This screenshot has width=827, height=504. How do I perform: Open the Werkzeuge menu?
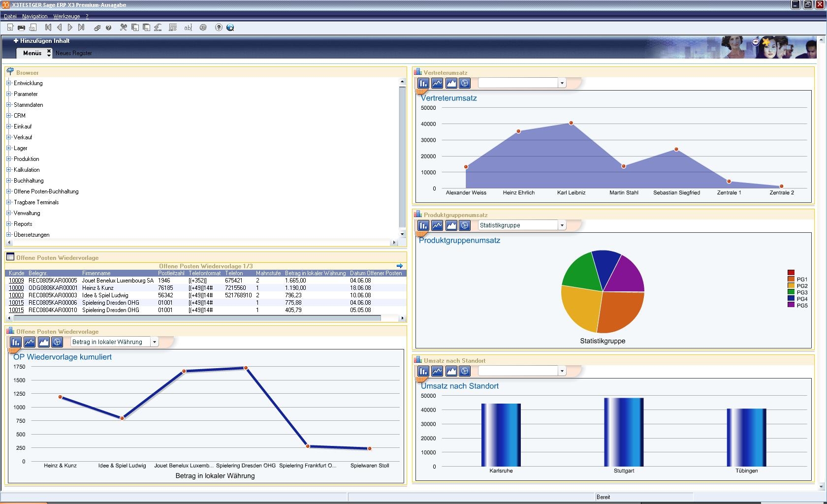click(x=66, y=16)
